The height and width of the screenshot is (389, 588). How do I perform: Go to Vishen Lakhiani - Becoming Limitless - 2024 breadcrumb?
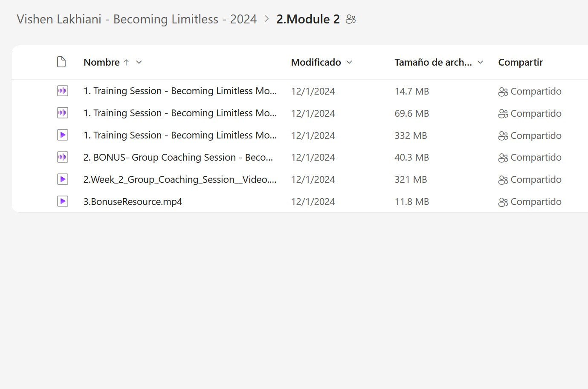136,20
